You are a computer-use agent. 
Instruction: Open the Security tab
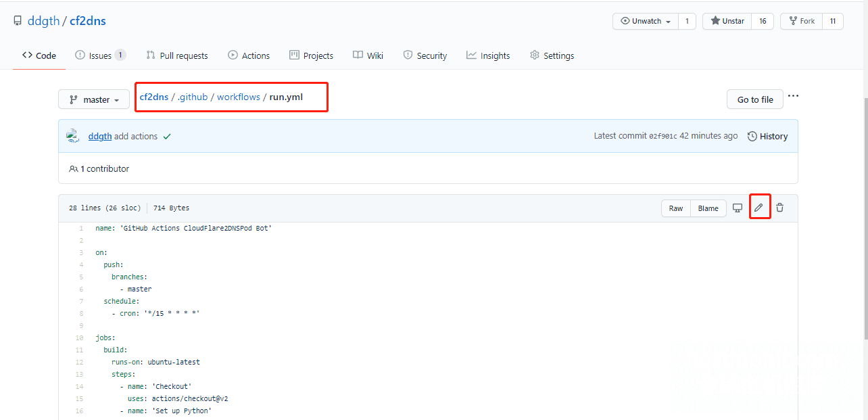pos(425,55)
